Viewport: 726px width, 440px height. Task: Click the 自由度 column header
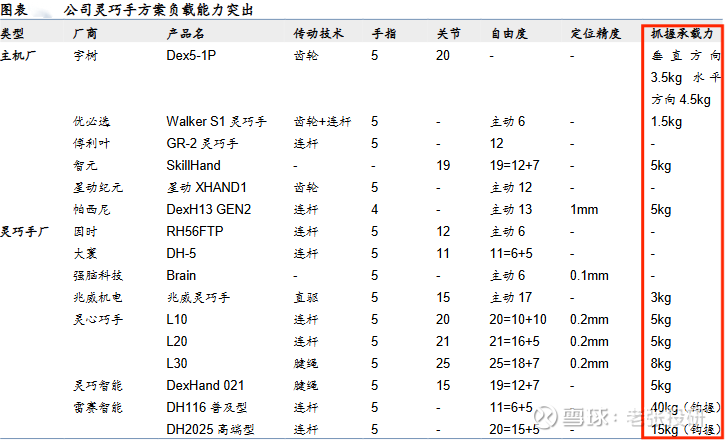[509, 33]
